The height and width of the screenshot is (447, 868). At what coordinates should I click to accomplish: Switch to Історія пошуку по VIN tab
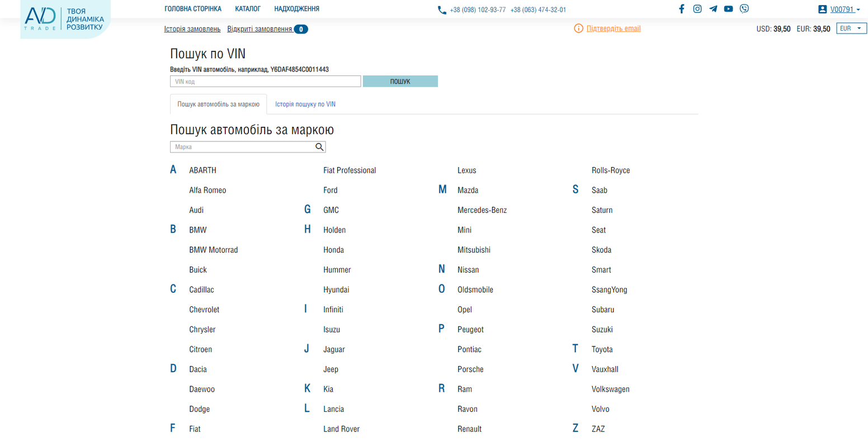(x=305, y=104)
